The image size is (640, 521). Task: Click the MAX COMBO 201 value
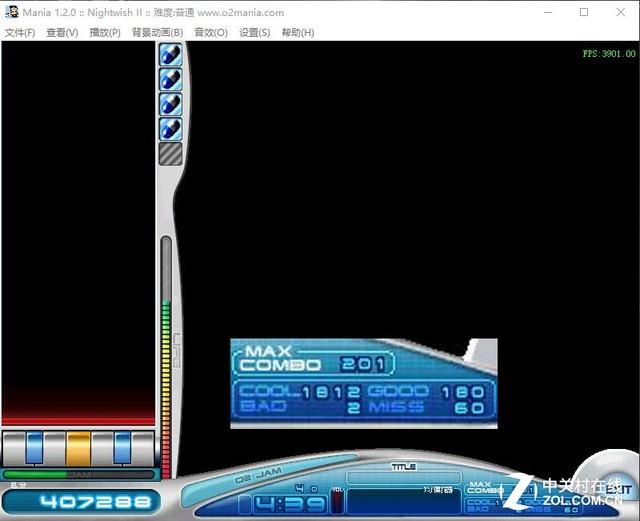pos(363,363)
